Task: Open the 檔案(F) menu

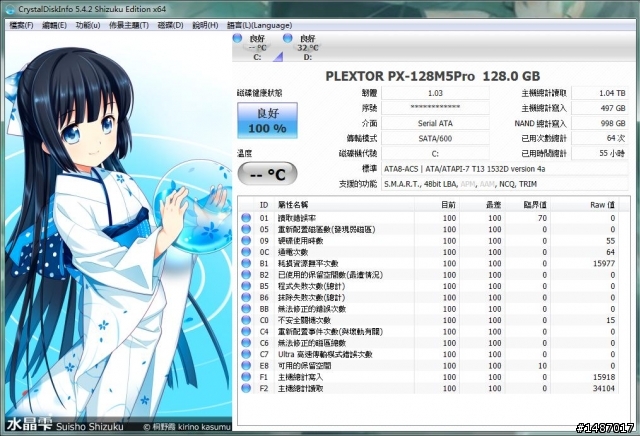Action: (x=21, y=25)
